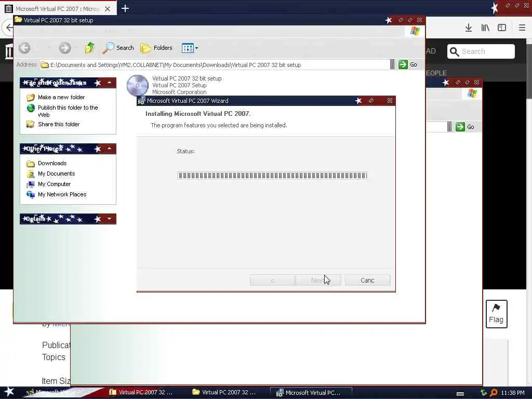Image resolution: width=532 pixels, height=399 pixels.
Task: Collapse the File and Folder Tasks panel
Action: click(109, 83)
